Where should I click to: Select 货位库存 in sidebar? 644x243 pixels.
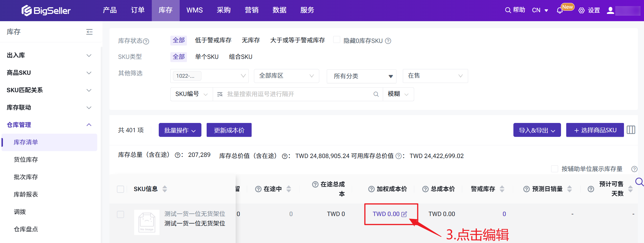(x=26, y=160)
